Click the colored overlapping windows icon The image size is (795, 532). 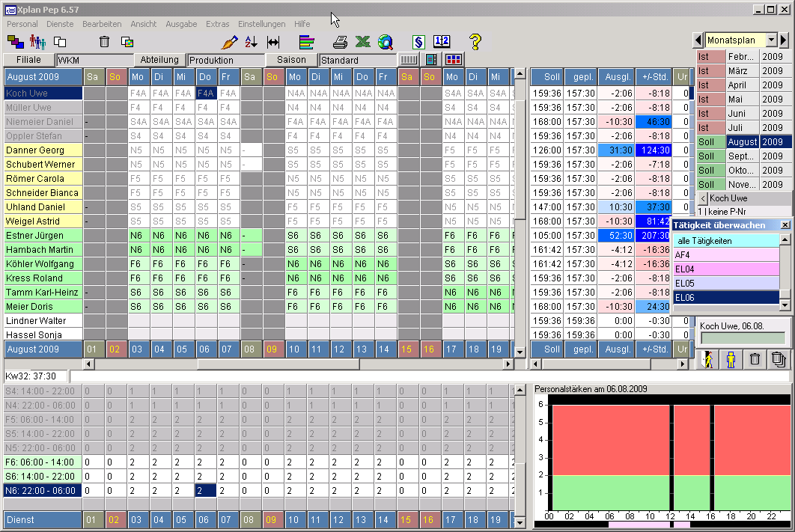pyautogui.click(x=127, y=42)
